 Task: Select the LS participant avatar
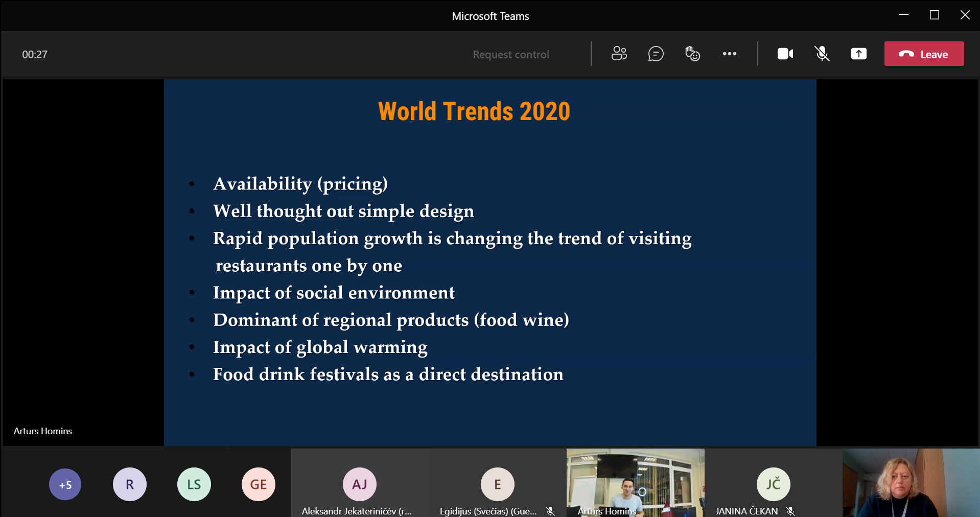tap(194, 484)
